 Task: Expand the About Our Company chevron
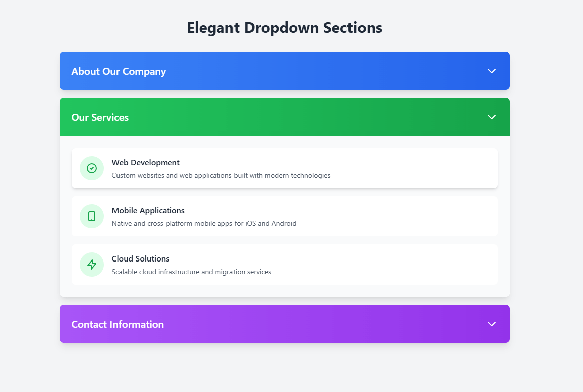(x=492, y=71)
